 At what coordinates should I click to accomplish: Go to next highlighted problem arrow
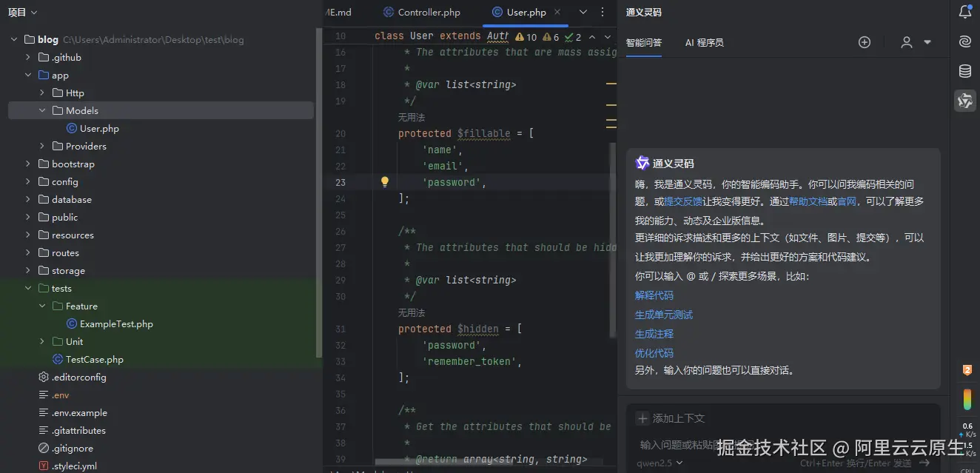pos(608,37)
